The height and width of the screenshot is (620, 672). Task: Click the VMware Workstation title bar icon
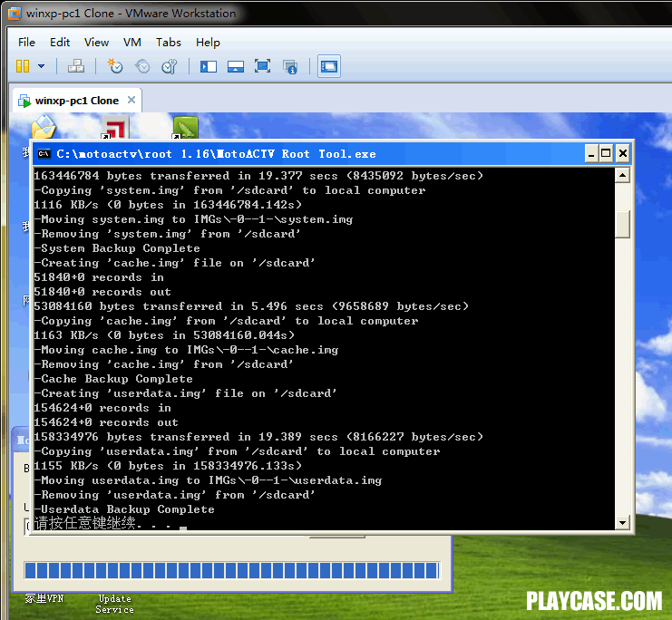[x=15, y=14]
